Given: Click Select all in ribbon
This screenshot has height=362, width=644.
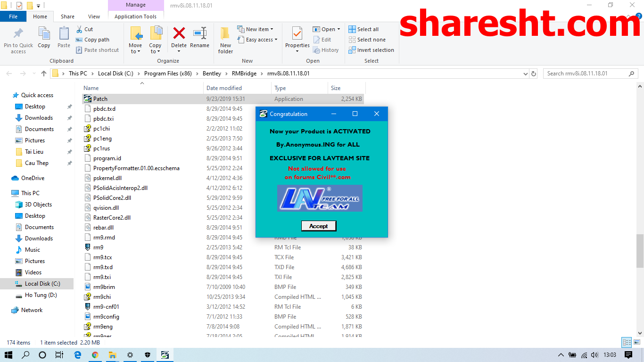Looking at the screenshot, I should point(363,29).
